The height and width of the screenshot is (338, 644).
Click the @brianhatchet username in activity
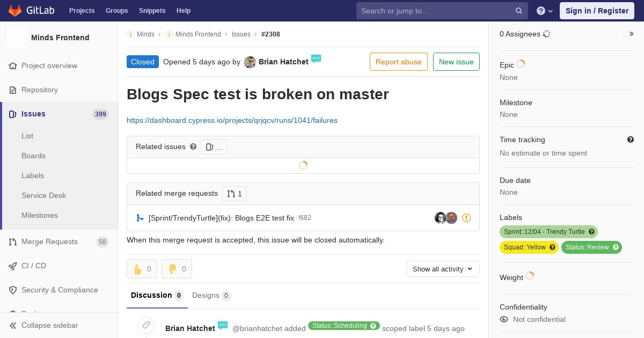257,328
